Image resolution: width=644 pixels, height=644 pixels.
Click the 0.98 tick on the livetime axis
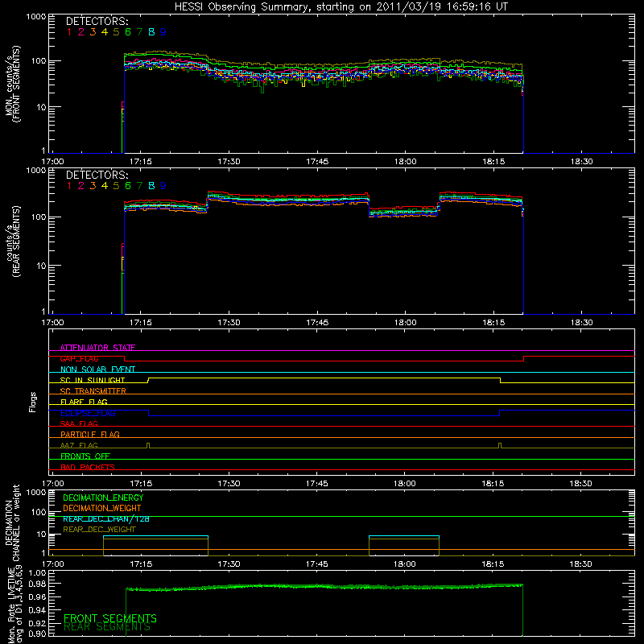pyautogui.click(x=37, y=584)
